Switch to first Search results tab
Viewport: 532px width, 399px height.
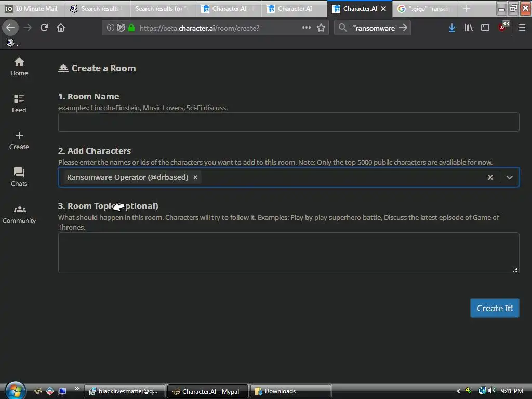[x=98, y=8]
